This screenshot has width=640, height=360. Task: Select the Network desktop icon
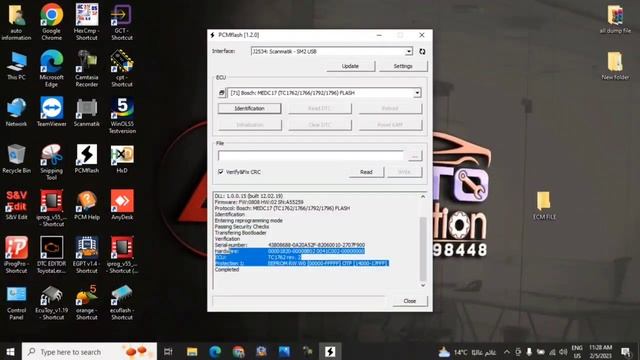[x=16, y=112]
